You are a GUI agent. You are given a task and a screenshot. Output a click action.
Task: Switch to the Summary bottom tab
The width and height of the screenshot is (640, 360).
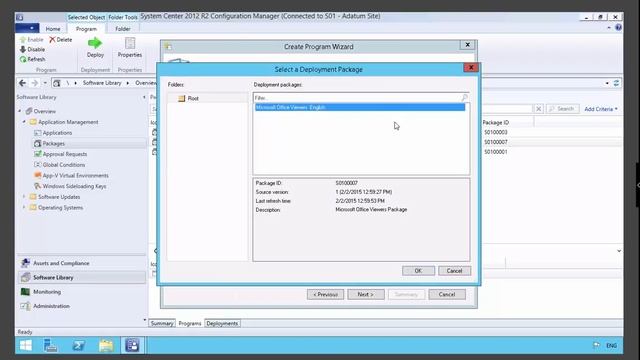pyautogui.click(x=162, y=323)
